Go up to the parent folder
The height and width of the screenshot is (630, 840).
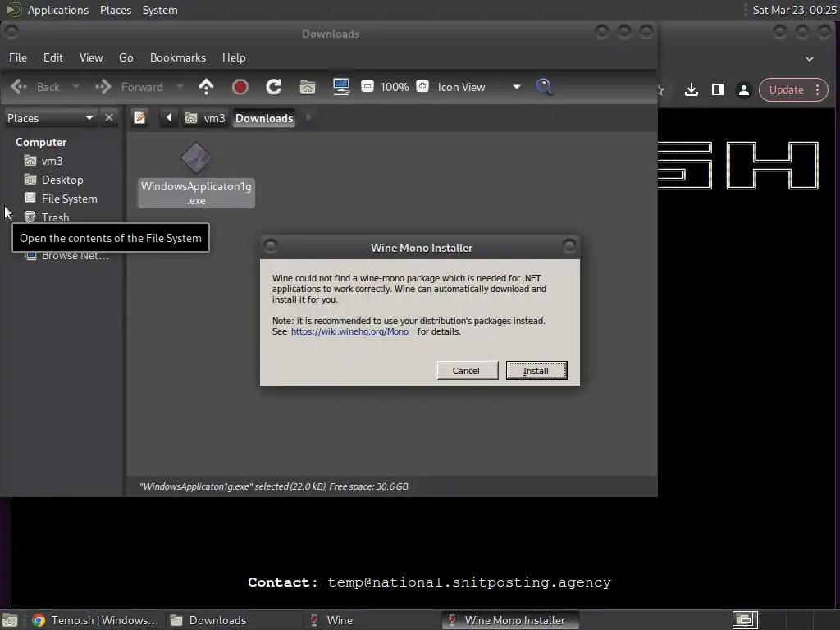(x=206, y=87)
